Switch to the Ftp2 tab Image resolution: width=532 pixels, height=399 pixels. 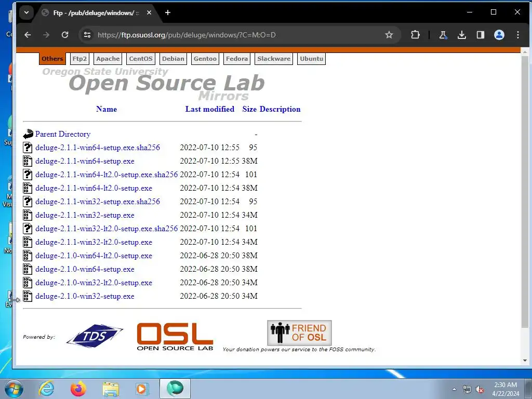(x=79, y=59)
